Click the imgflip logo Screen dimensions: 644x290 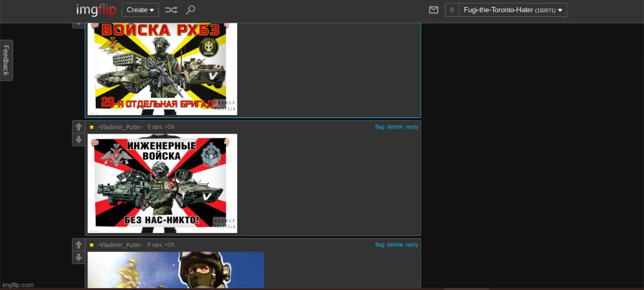click(x=96, y=10)
